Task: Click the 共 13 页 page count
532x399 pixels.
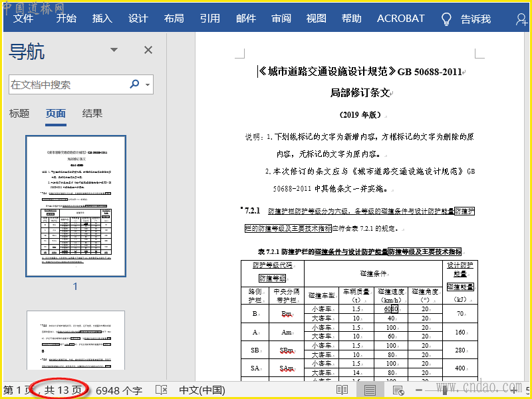Action: click(x=63, y=390)
